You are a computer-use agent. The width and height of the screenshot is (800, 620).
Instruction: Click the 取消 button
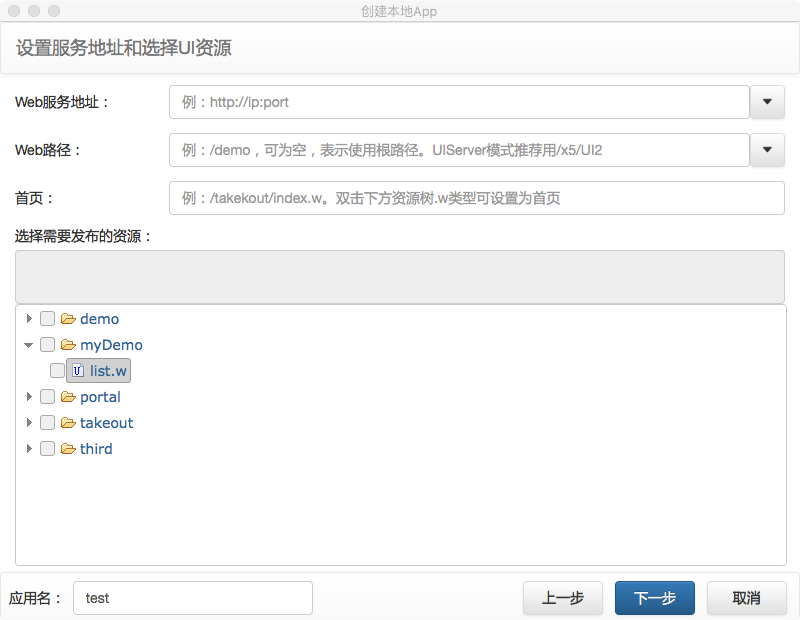[x=746, y=597]
